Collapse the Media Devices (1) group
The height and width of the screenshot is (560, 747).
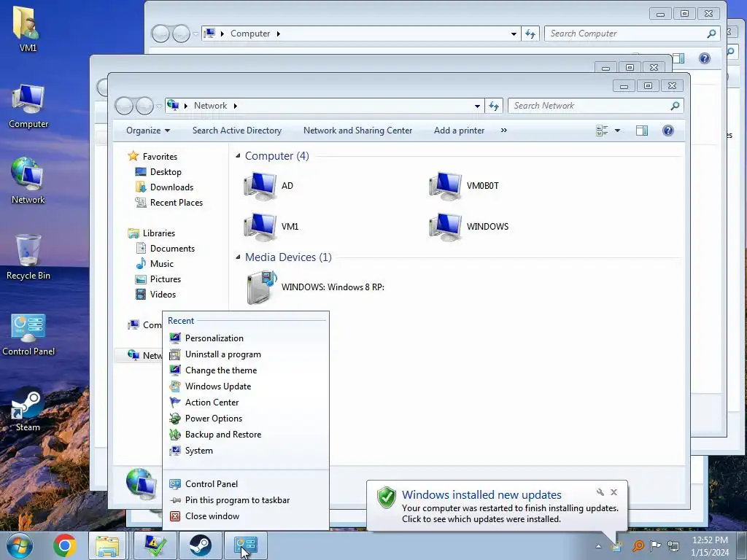(238, 257)
